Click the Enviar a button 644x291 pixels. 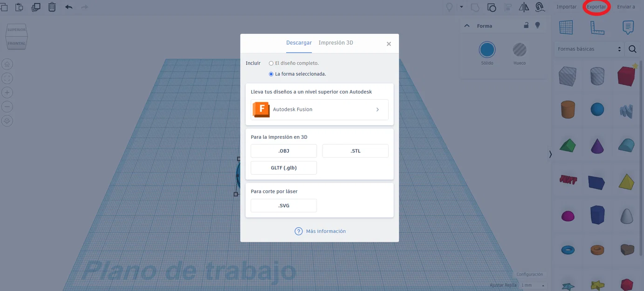coord(626,7)
